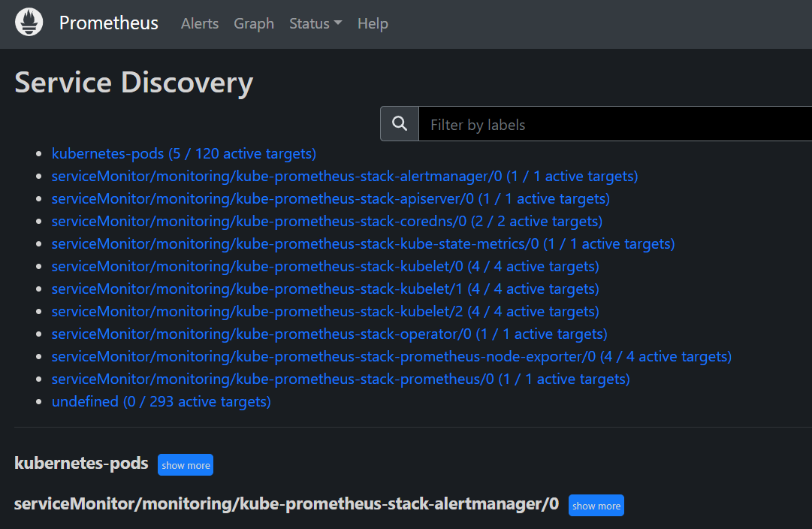Click the search magnifier icon

coord(400,124)
